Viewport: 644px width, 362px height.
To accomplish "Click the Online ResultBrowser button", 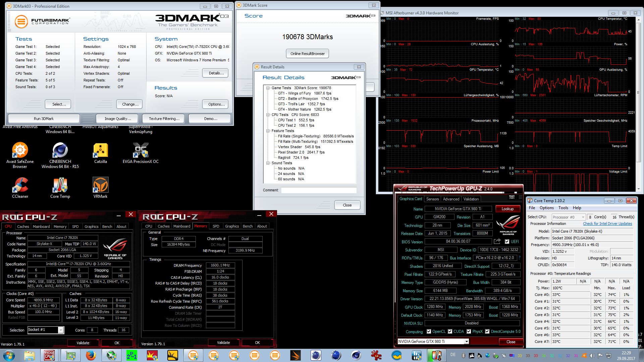I will (308, 54).
